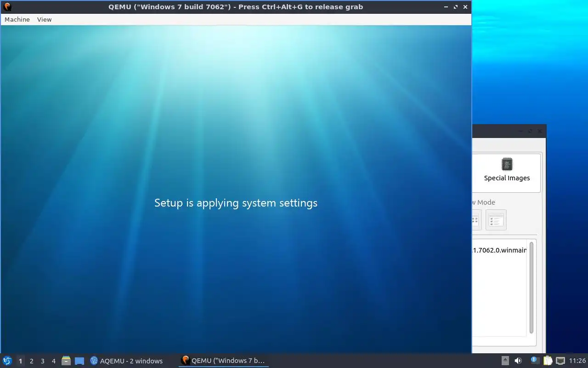Open the Lubuntu start menu icon
Screen dimensions: 588x368
[7, 361]
